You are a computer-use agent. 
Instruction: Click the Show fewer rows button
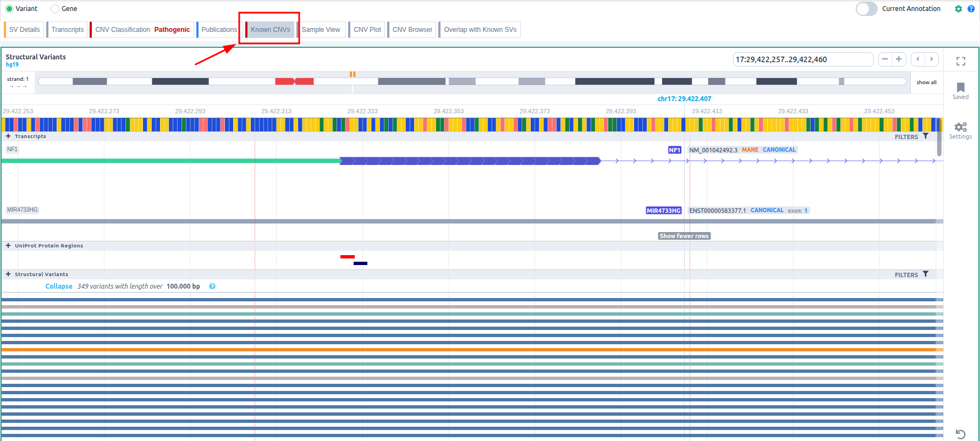click(x=684, y=236)
